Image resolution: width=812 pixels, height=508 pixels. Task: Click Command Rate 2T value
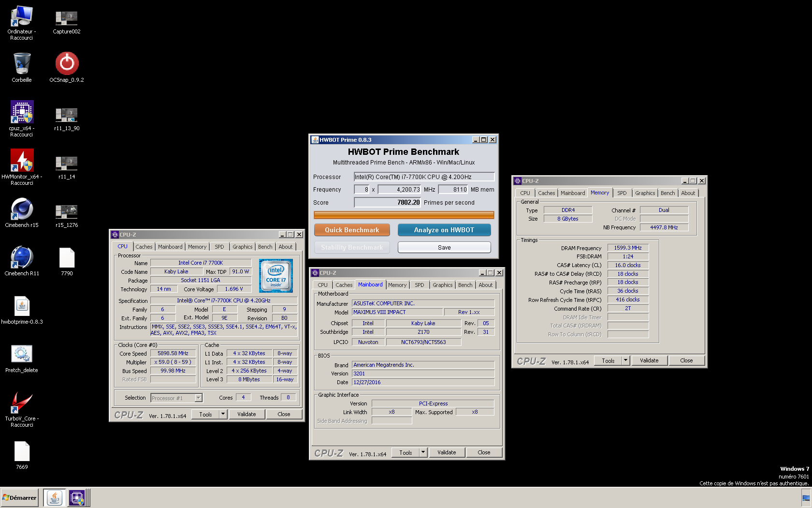(628, 308)
